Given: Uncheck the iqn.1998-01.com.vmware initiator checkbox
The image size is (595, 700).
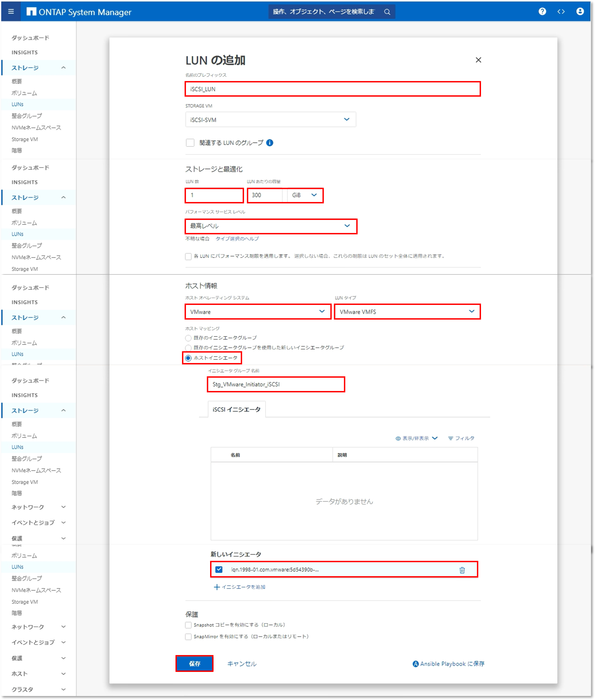Looking at the screenshot, I should (219, 569).
